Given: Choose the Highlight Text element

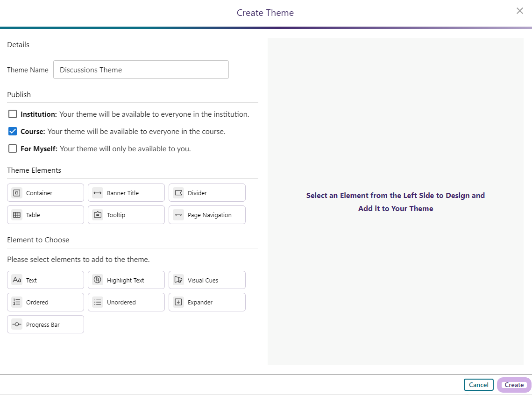Looking at the screenshot, I should click(x=126, y=280).
